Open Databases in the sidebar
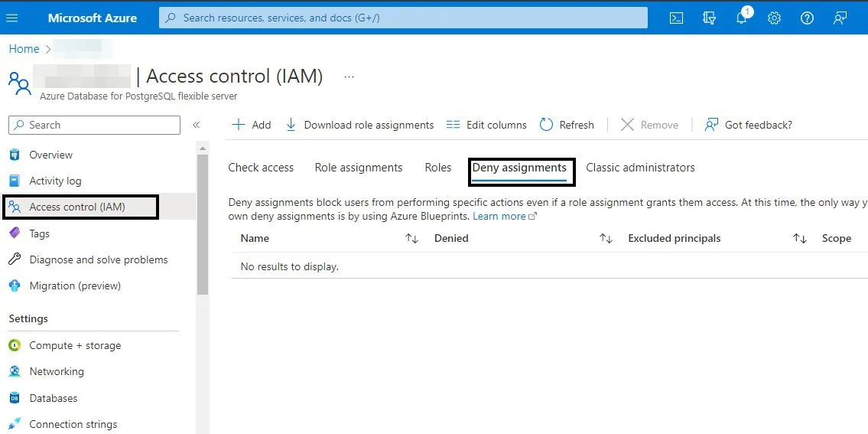The height and width of the screenshot is (434, 868). coord(53,398)
